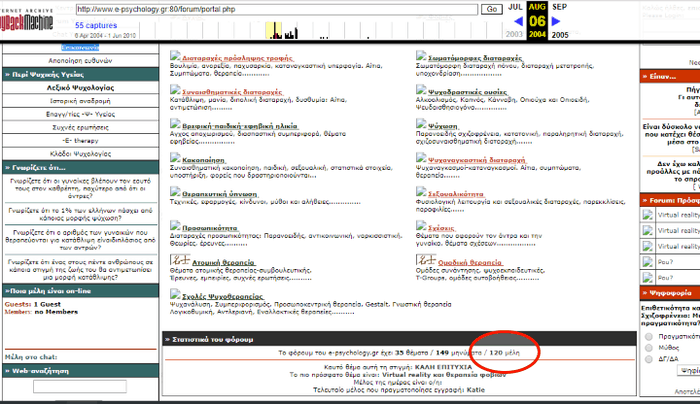This screenshot has height=404, width=700.
Task: Click the icon beside Ψύχωση topic
Action: (421, 126)
